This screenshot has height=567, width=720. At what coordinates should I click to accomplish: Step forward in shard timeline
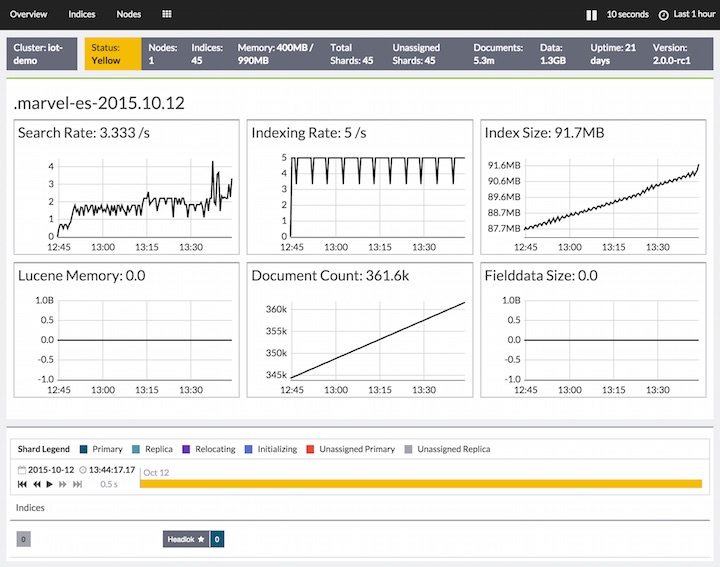(63, 484)
